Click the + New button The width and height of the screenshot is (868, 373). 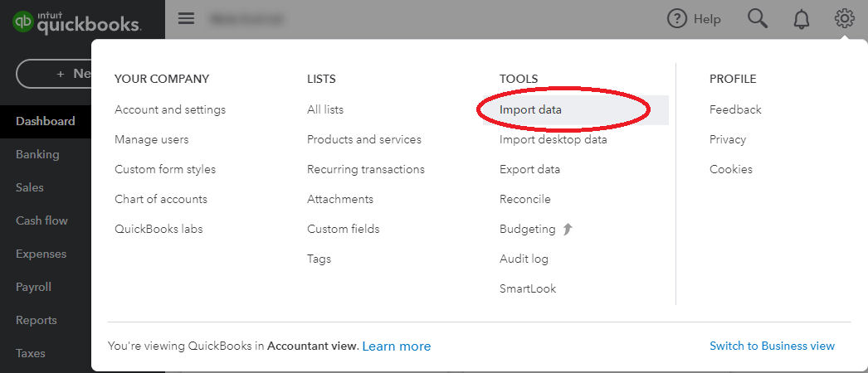pyautogui.click(x=54, y=74)
